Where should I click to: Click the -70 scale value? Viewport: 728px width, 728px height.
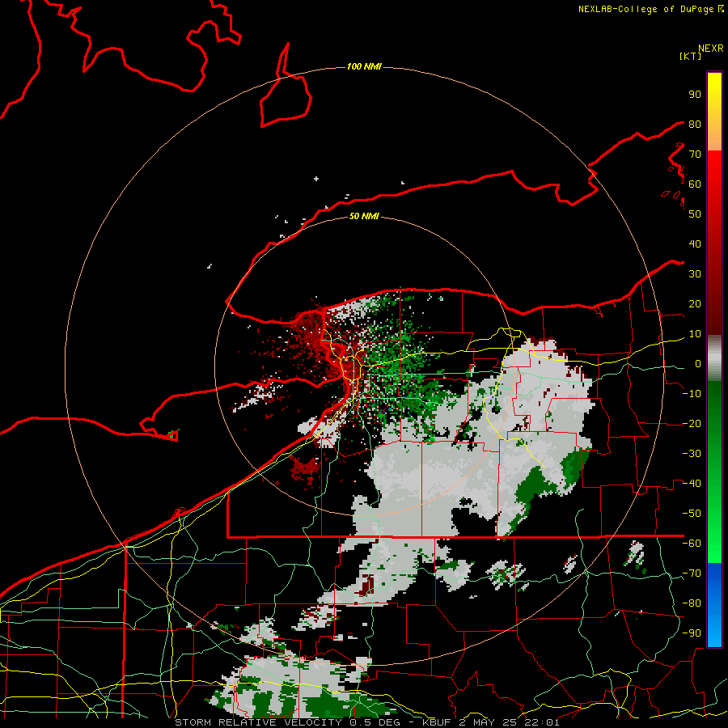tap(692, 574)
